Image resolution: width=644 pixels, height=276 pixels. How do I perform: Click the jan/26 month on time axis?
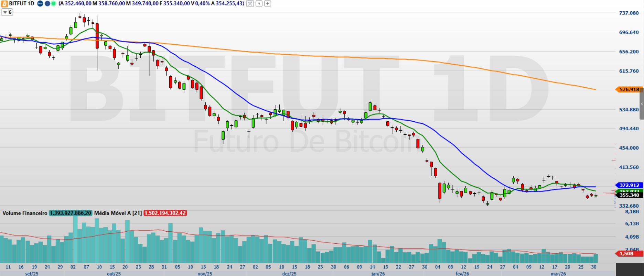pos(378,274)
